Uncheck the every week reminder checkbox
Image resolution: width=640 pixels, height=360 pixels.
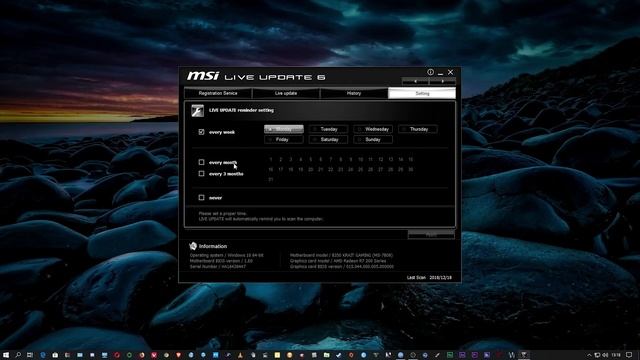point(201,132)
